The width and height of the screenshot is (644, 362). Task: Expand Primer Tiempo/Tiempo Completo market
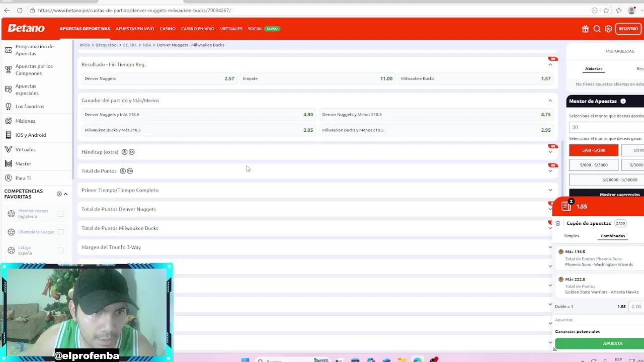point(550,190)
